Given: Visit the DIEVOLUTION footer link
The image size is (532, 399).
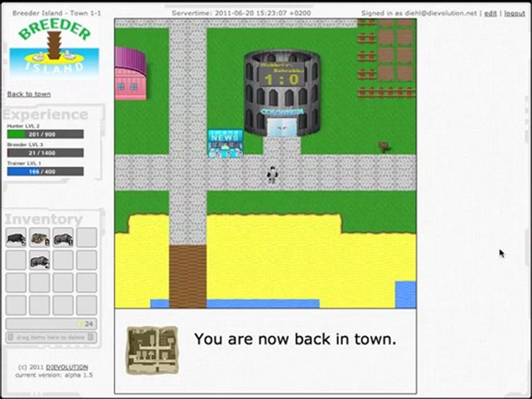Looking at the screenshot, I should [x=67, y=367].
